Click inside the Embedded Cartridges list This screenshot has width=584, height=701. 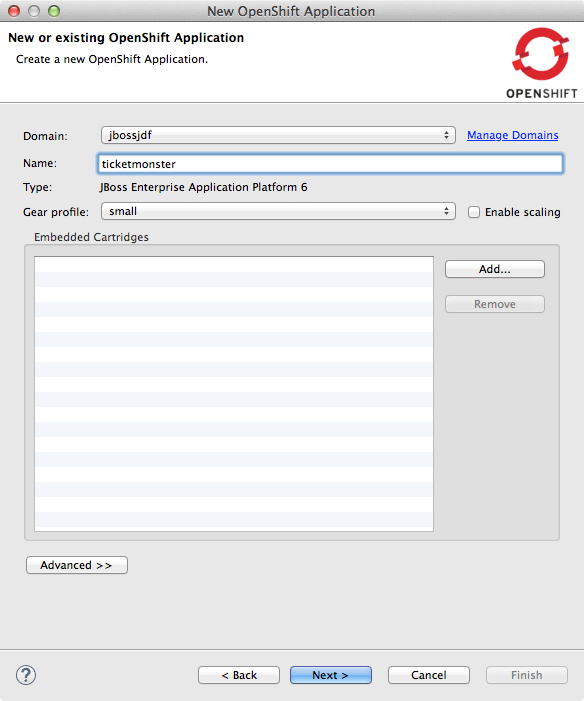(x=234, y=394)
